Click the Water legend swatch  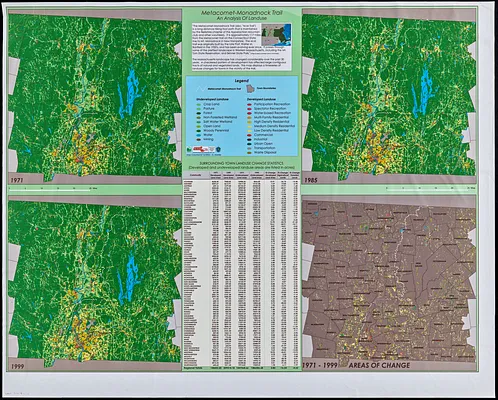198,135
